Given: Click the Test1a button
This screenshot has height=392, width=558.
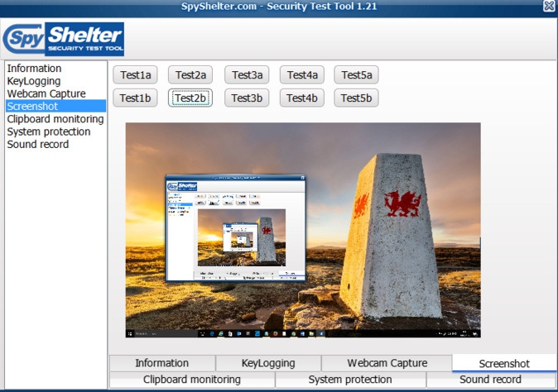Looking at the screenshot, I should click(x=135, y=74).
